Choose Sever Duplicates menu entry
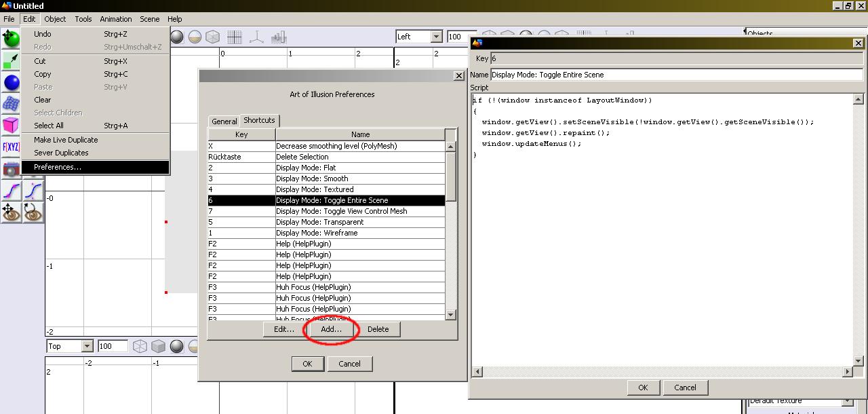The width and height of the screenshot is (868, 414). point(96,153)
